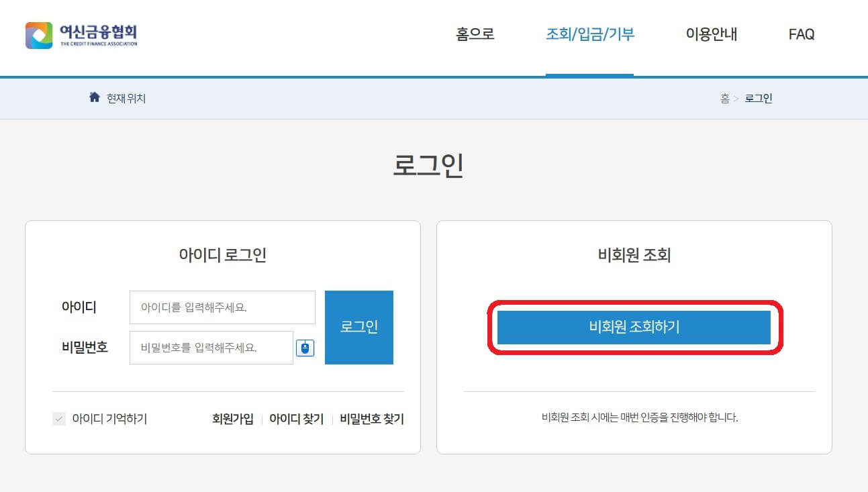The height and width of the screenshot is (492, 868).
Task: Open the 아이디 찾기 link
Action: [x=296, y=419]
